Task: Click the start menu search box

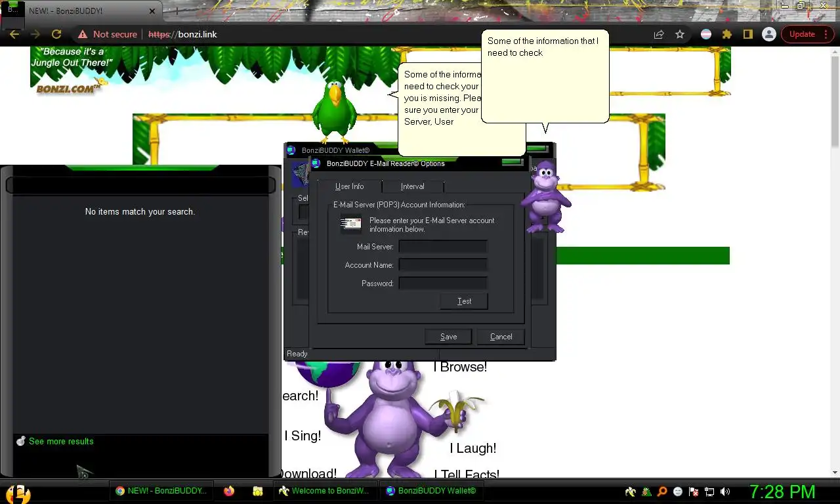Action: click(x=140, y=186)
